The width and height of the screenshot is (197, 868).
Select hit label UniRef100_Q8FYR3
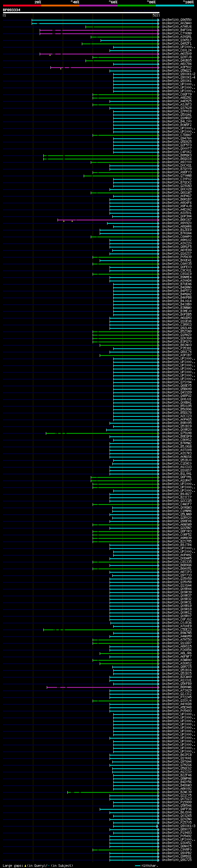[x=176, y=531]
